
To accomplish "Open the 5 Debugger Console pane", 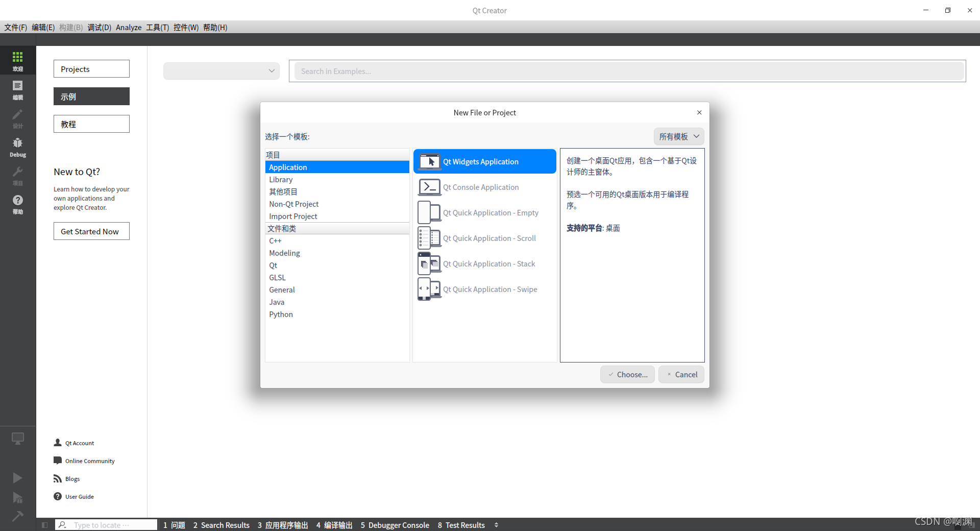I will coord(395,525).
